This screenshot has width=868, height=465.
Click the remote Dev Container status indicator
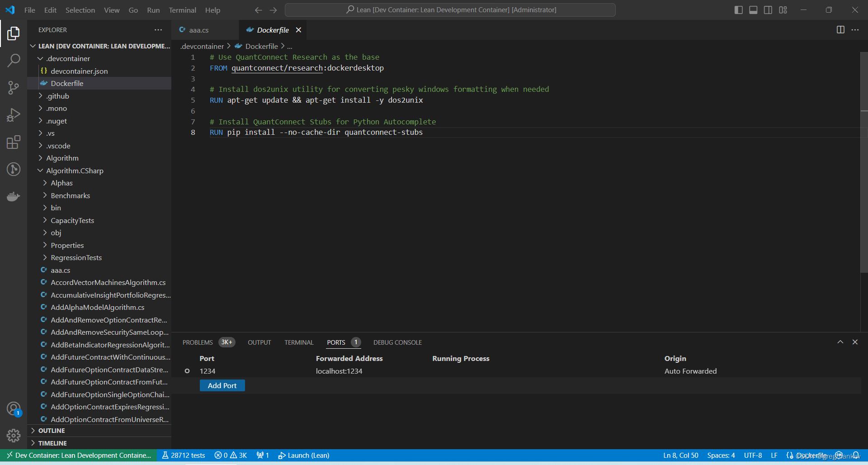click(79, 456)
